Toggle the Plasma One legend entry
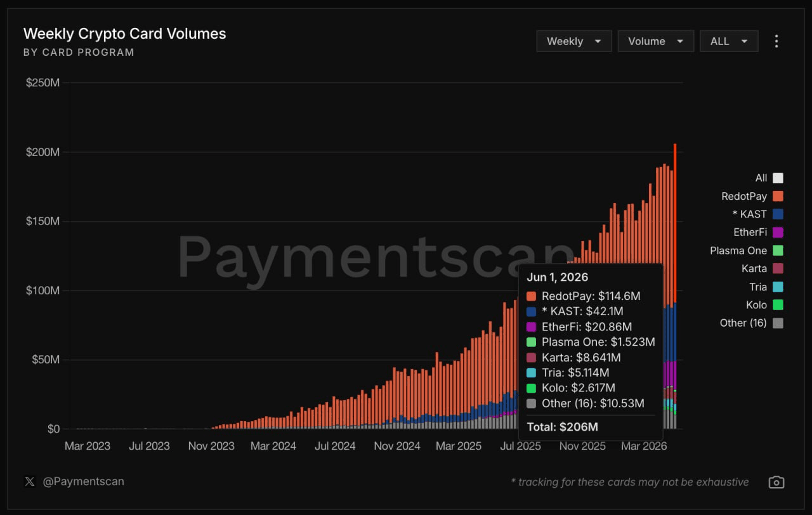Screen dimensions: 812x515 point(747,251)
